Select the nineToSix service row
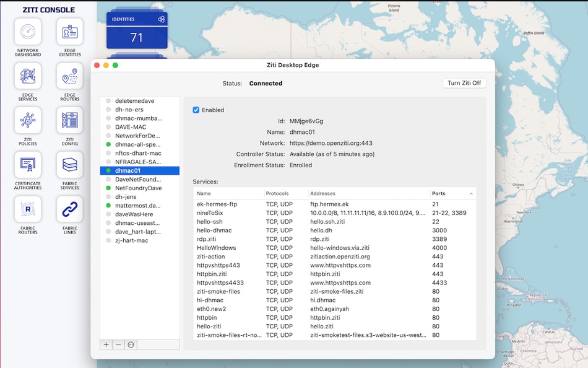 335,213
